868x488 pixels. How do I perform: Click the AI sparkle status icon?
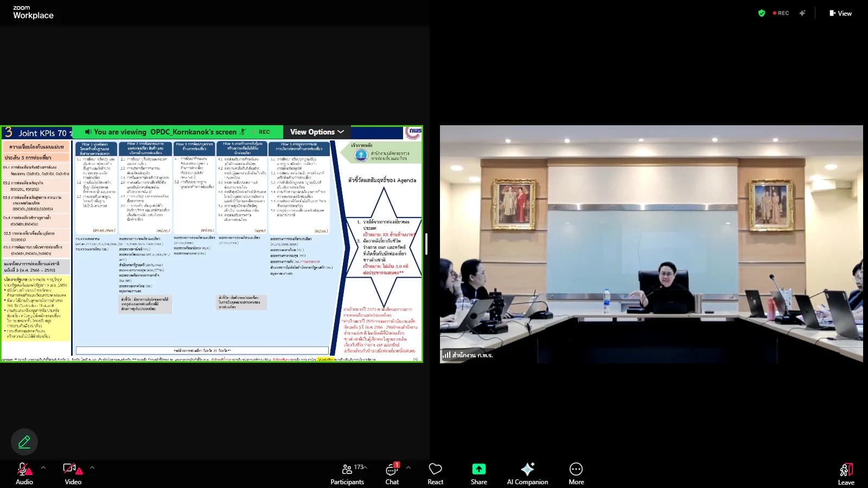pos(802,13)
